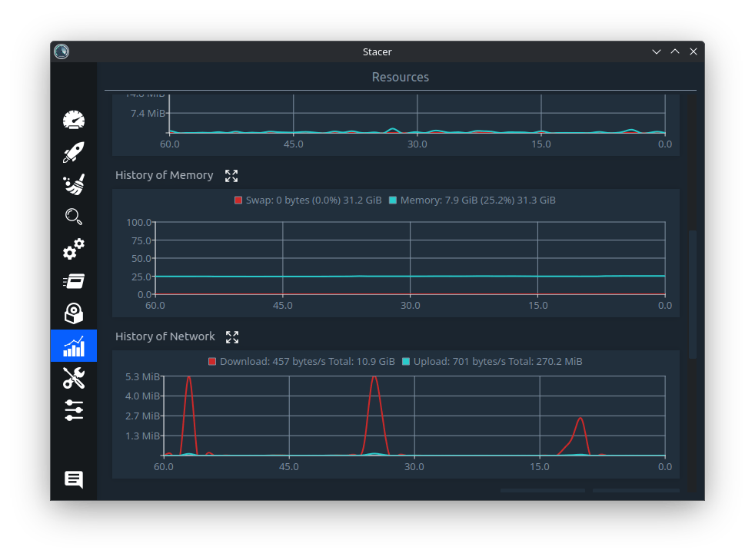This screenshot has width=755, height=560.
Task: Toggle the Memory legend marker
Action: 393,200
